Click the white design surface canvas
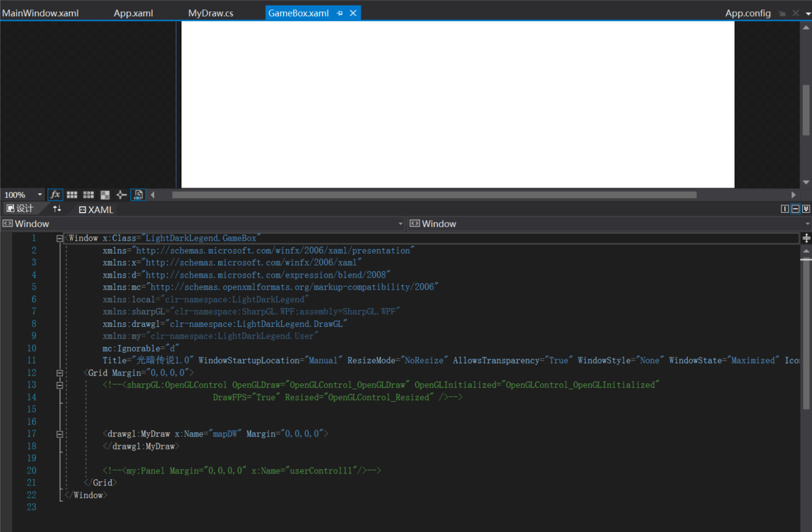Screen dimensions: 812x532 [x=458, y=104]
